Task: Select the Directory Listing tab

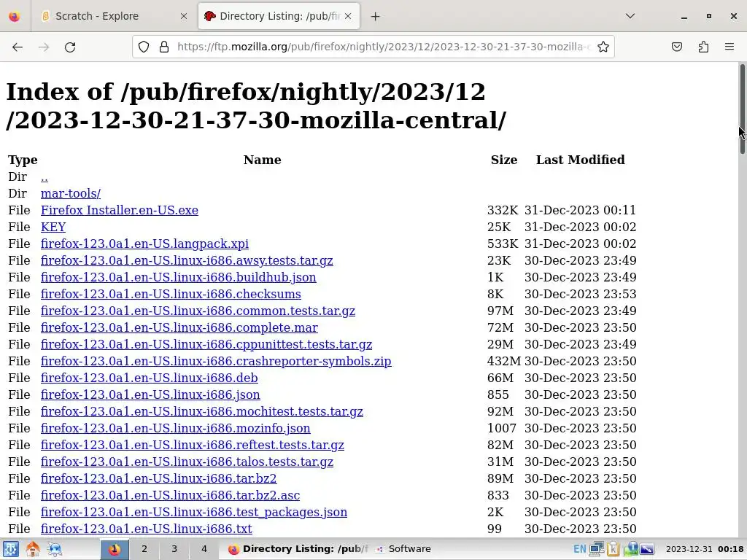Action: [x=279, y=16]
